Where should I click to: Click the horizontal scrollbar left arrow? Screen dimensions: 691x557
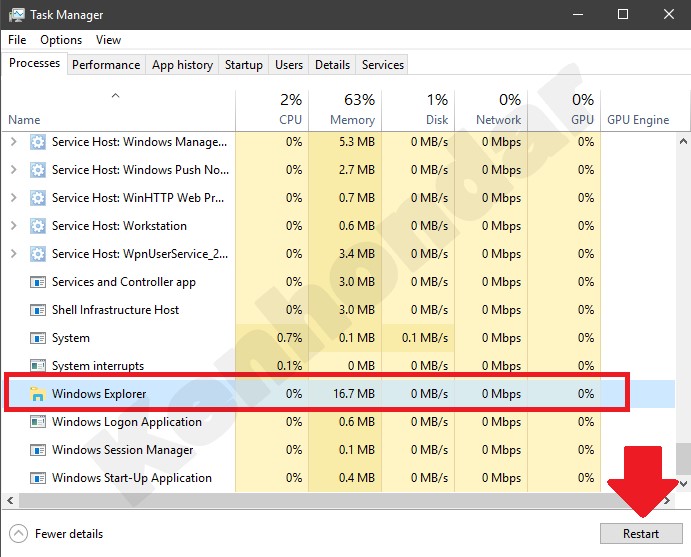pyautogui.click(x=10, y=501)
